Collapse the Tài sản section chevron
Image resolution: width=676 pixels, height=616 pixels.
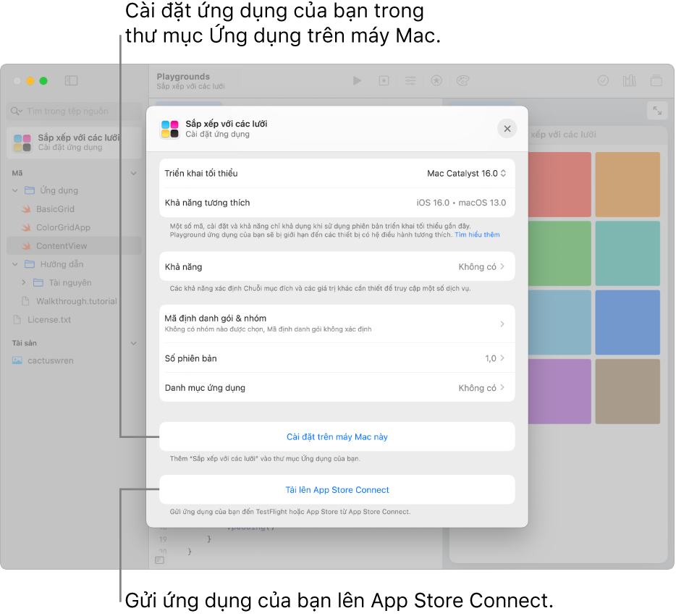click(x=134, y=343)
